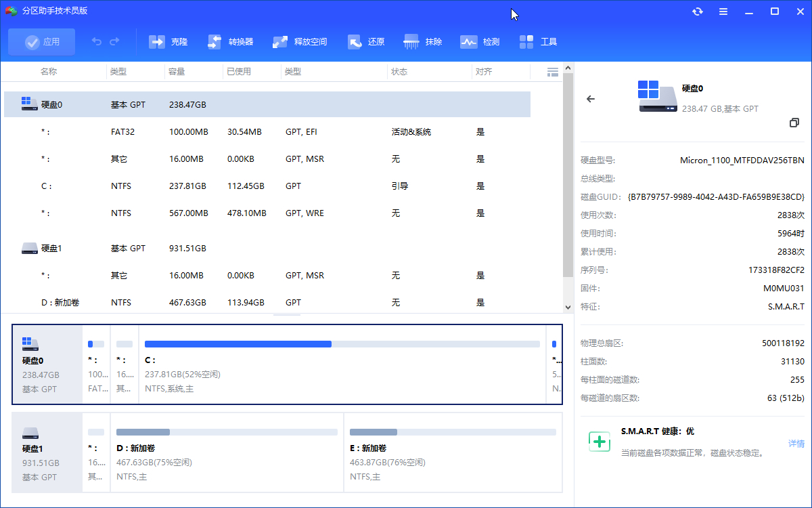Select C: 237.81GB partition block in map
The height and width of the screenshot is (508, 812).
[x=342, y=364]
